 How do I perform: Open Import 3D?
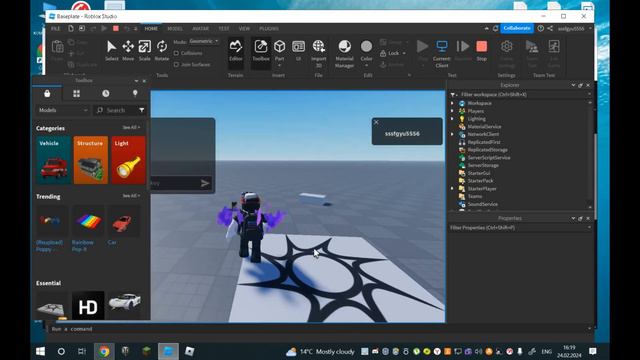[x=318, y=52]
